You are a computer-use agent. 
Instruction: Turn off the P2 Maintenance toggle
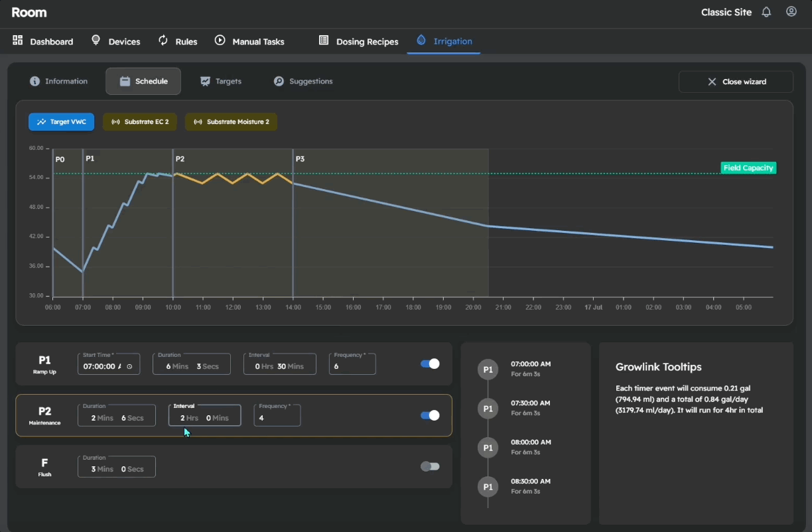click(430, 415)
